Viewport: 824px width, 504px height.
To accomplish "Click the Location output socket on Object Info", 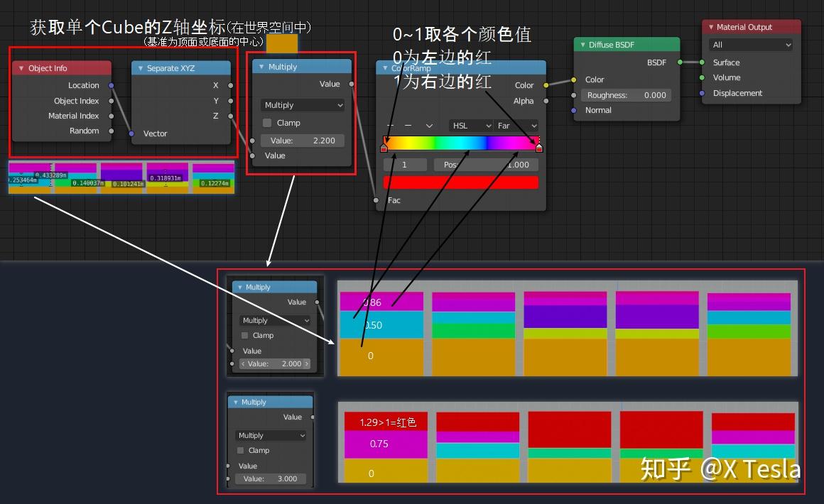I will pyautogui.click(x=111, y=85).
